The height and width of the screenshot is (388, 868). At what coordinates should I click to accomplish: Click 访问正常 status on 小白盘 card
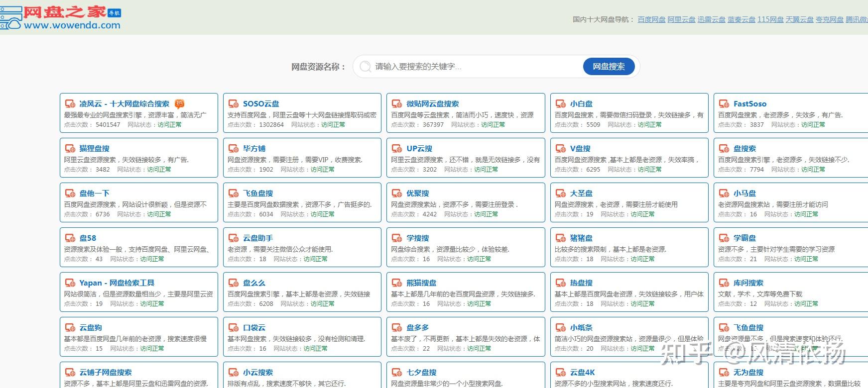tap(650, 125)
